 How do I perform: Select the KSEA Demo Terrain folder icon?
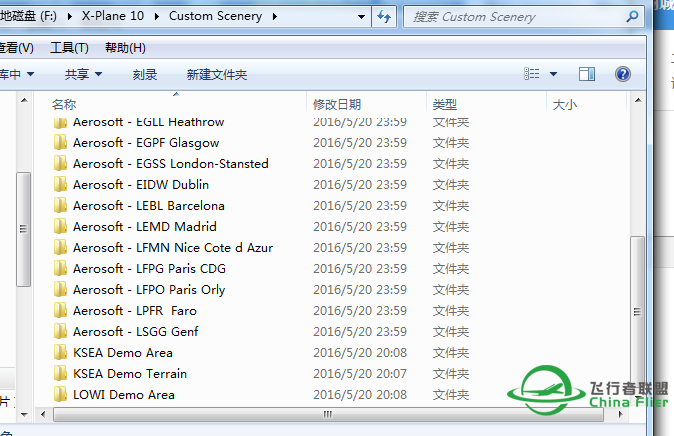point(60,374)
